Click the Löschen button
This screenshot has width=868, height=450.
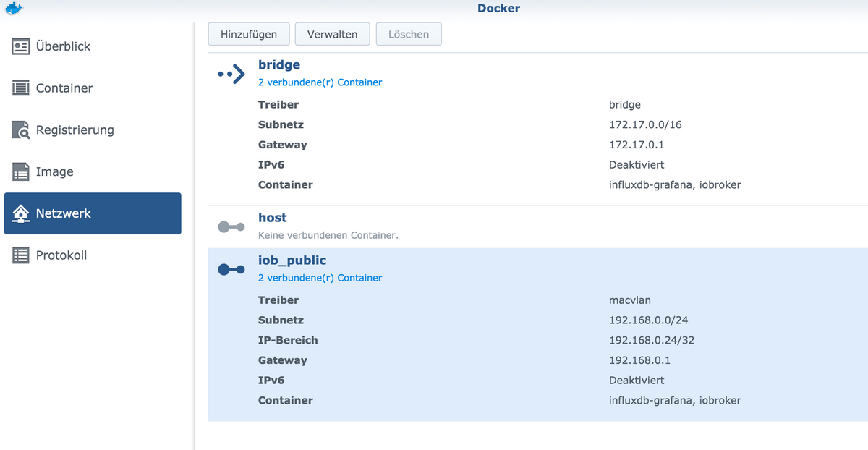[x=409, y=34]
